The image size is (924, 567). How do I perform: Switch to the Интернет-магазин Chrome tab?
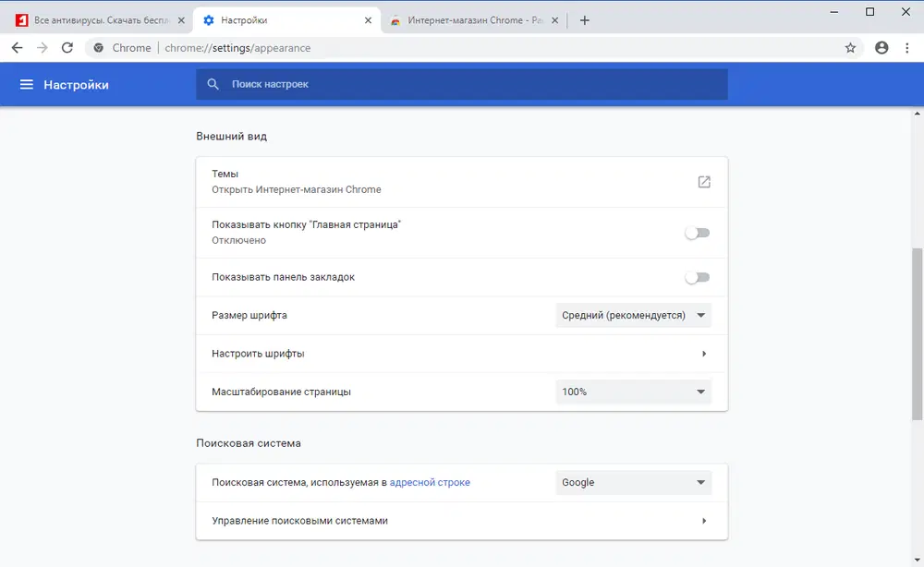pos(467,20)
